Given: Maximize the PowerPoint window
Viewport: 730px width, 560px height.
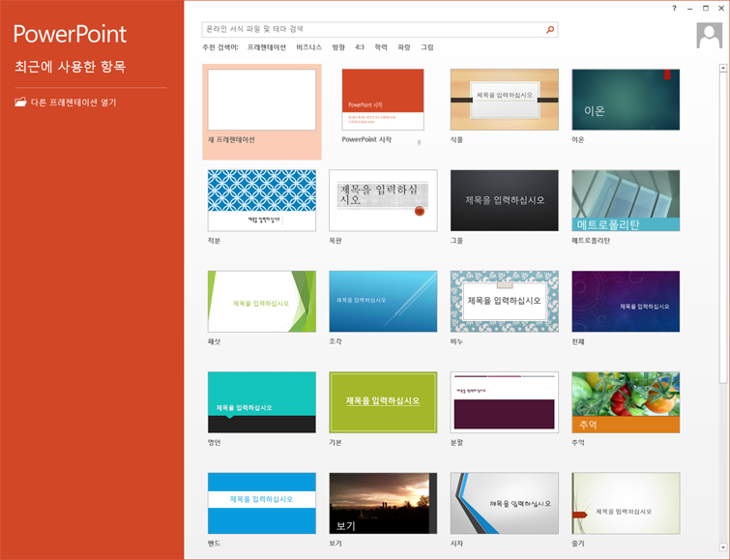Looking at the screenshot, I should pyautogui.click(x=706, y=9).
